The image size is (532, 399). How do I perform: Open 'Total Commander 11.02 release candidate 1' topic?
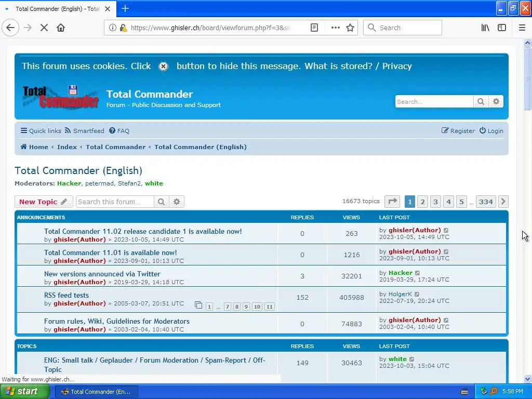coord(143,231)
